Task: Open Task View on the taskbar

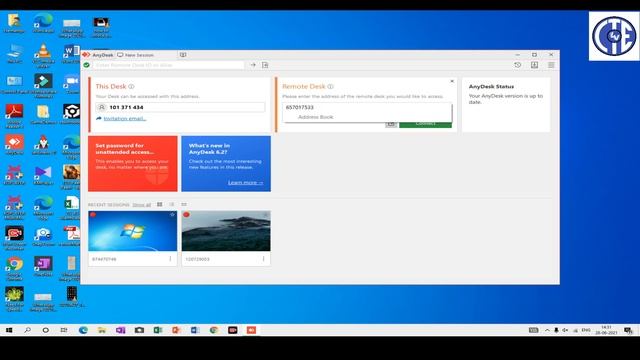Action: (x=64, y=330)
